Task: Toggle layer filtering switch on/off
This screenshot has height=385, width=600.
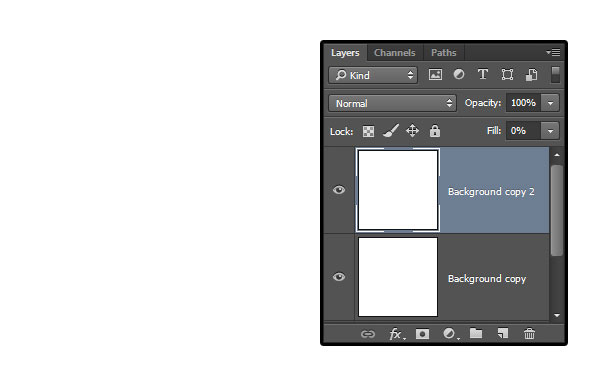Action: point(555,75)
